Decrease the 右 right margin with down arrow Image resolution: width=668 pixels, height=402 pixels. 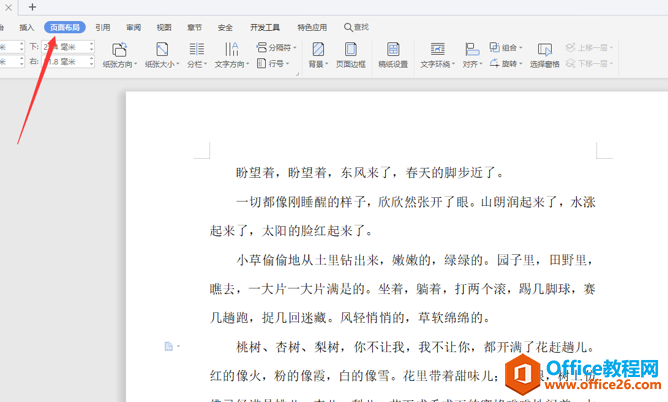pyautogui.click(x=92, y=65)
